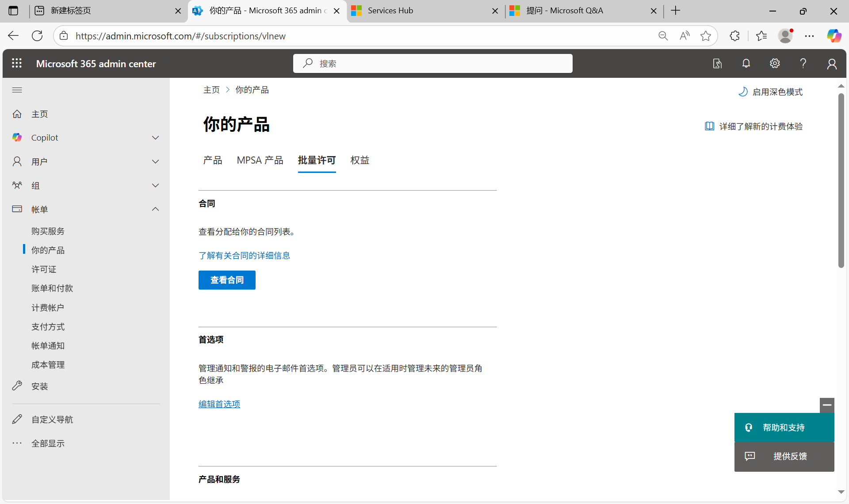This screenshot has height=504, width=849.
Task: Switch to the 提问 - Microsoft Q&A tab
Action: click(584, 11)
